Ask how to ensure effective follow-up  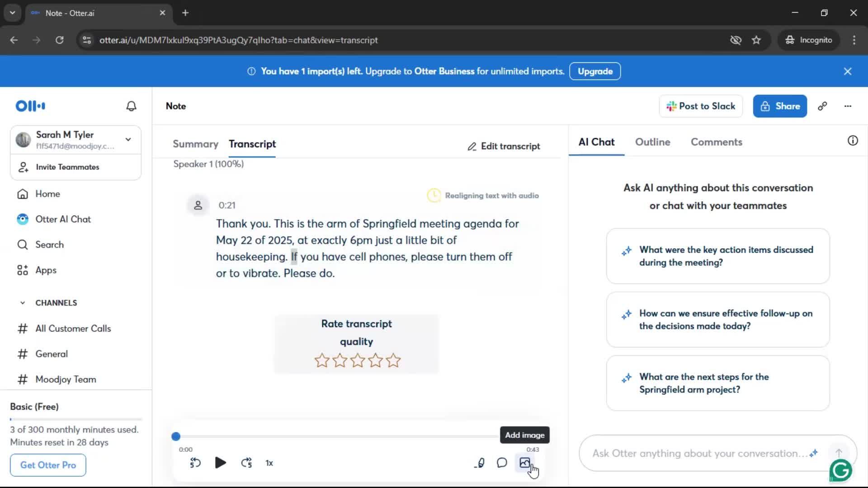point(718,320)
